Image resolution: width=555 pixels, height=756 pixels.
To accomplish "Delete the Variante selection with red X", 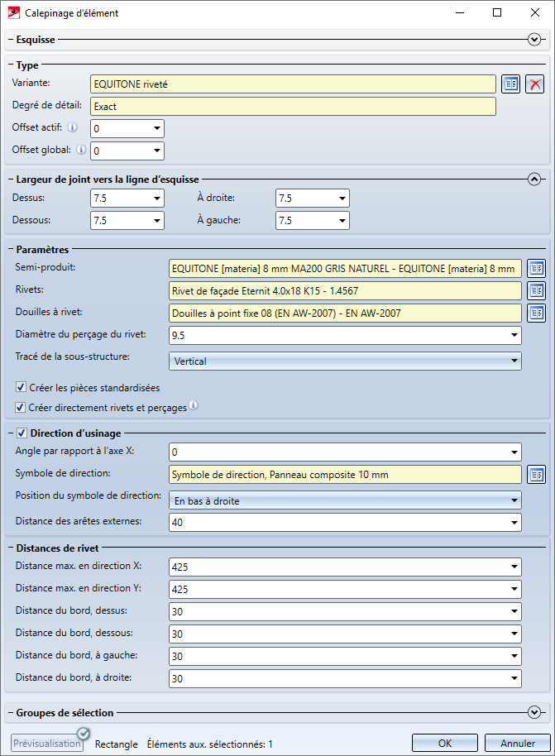I will (535, 84).
